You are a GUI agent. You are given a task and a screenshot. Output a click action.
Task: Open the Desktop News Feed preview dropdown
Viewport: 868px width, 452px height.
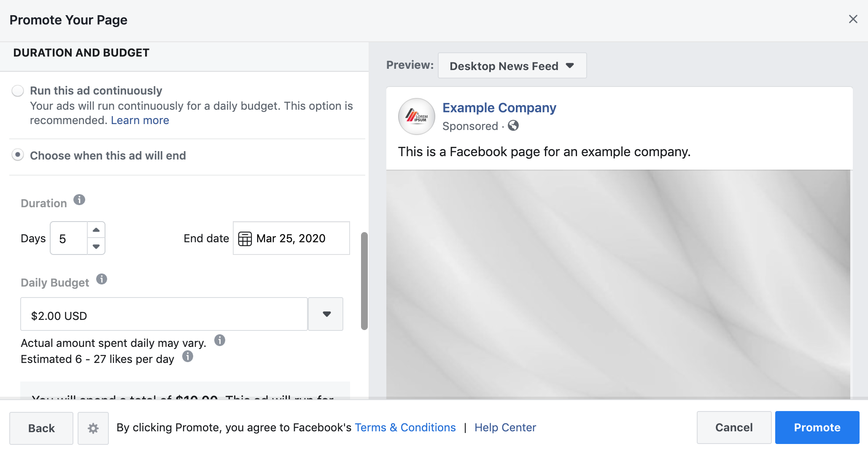(x=512, y=65)
